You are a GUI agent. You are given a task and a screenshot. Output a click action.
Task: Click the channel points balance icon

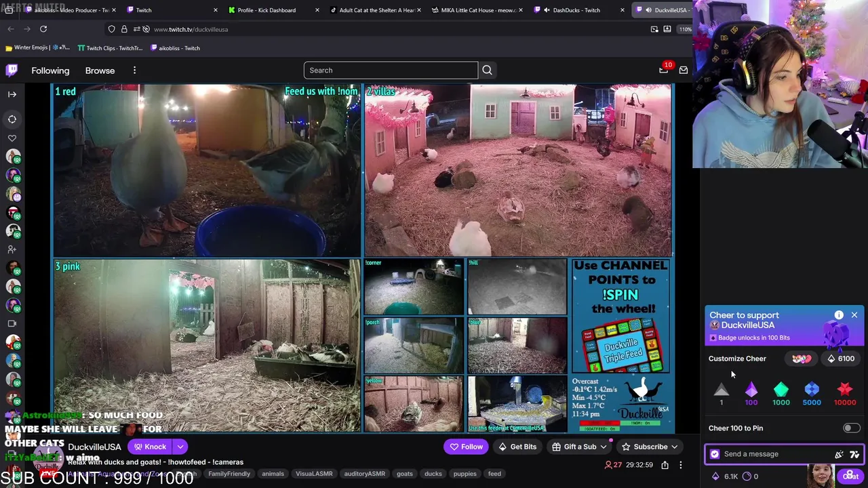[750, 476]
